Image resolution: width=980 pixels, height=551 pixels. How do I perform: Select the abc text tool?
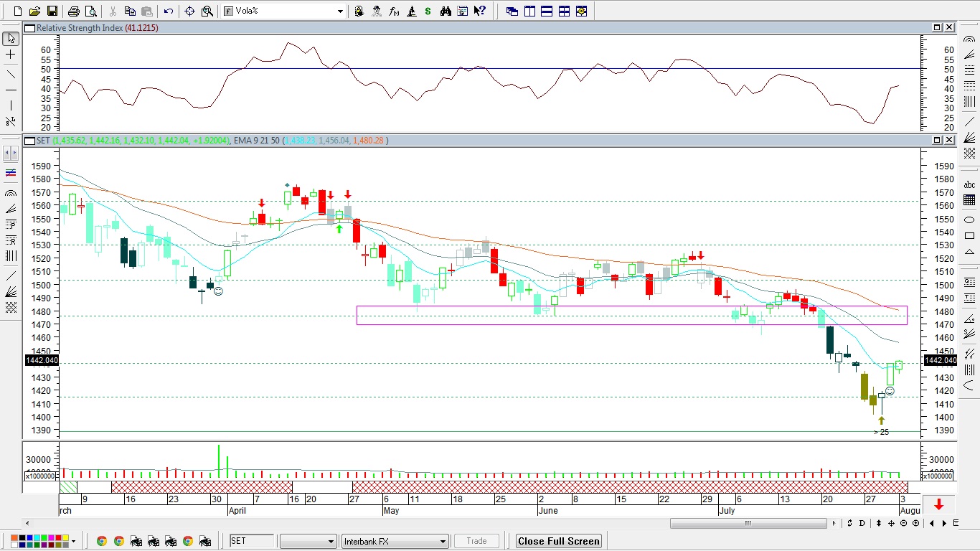(969, 184)
